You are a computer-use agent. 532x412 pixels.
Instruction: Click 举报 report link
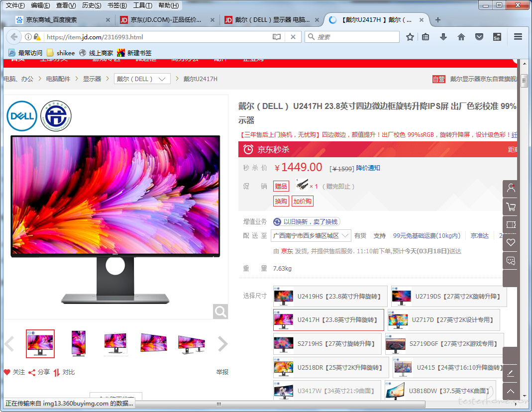(x=222, y=372)
